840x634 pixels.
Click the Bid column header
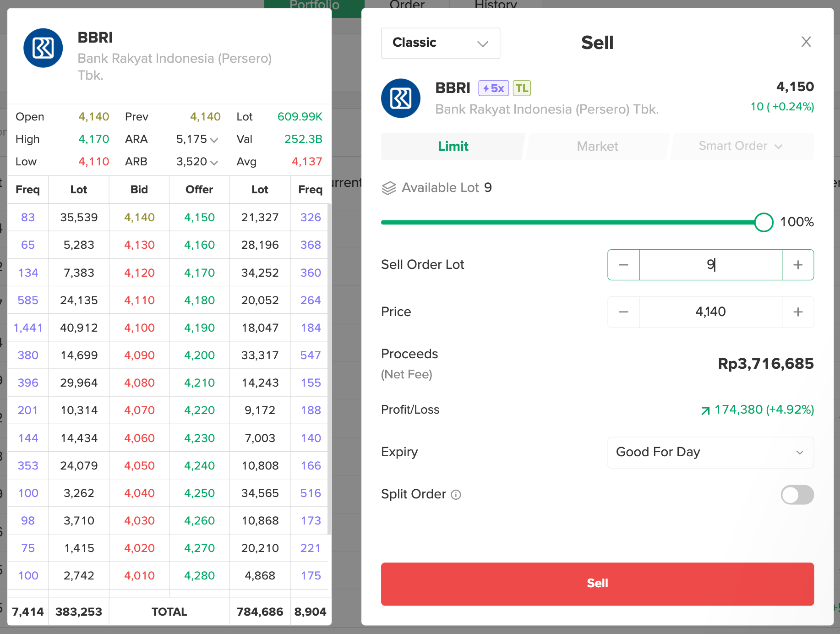139,190
